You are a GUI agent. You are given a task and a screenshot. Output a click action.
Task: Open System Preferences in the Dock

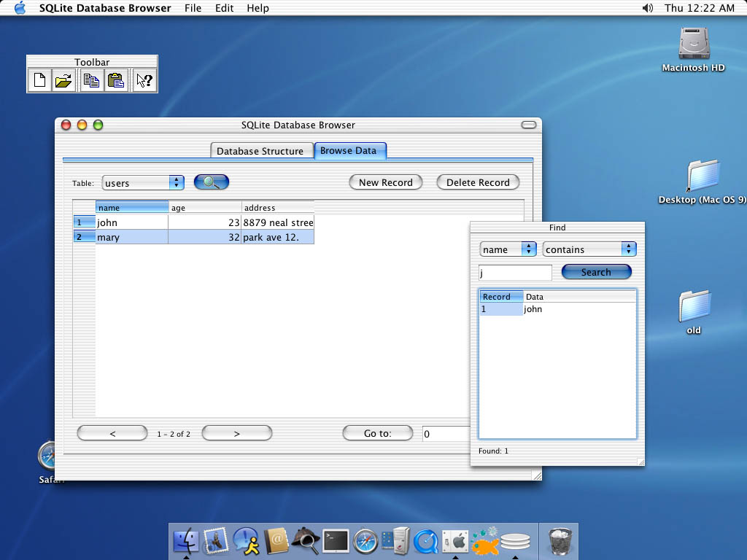pyautogui.click(x=455, y=542)
